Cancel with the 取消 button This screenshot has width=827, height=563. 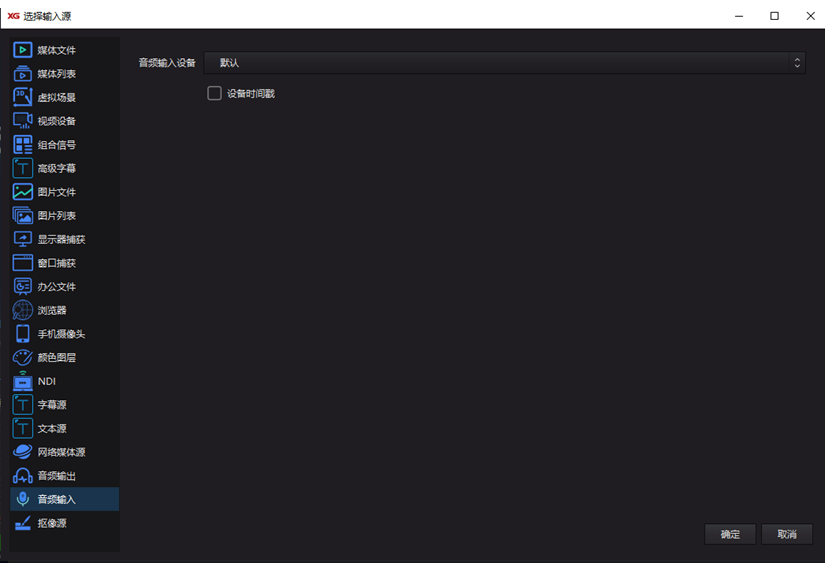tap(787, 535)
